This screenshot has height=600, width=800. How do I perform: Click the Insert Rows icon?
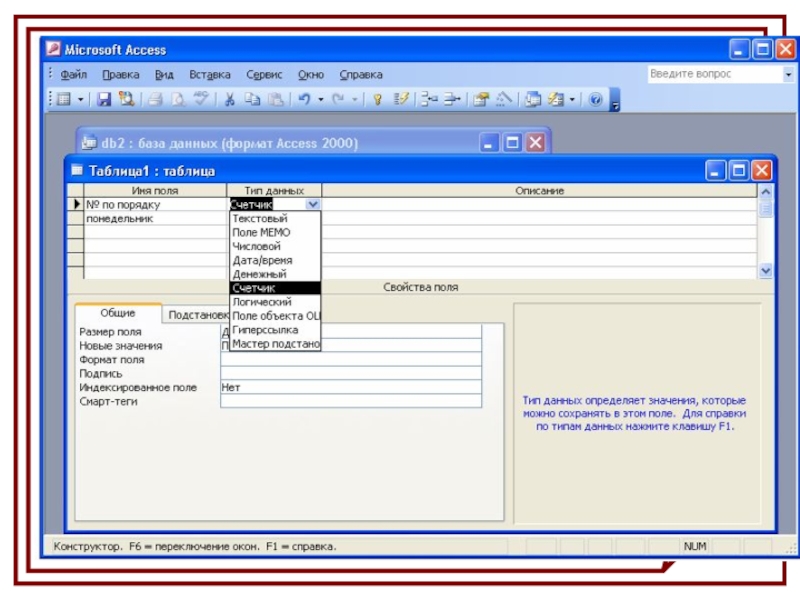[428, 99]
